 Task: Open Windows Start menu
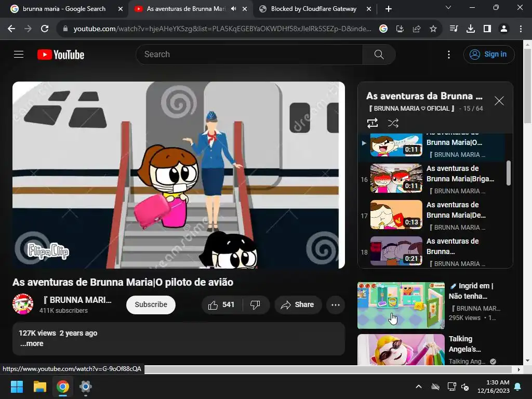pyautogui.click(x=17, y=387)
